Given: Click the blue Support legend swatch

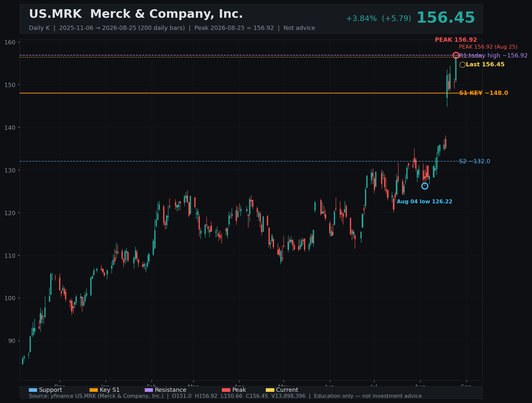Looking at the screenshot, I should click(33, 390).
